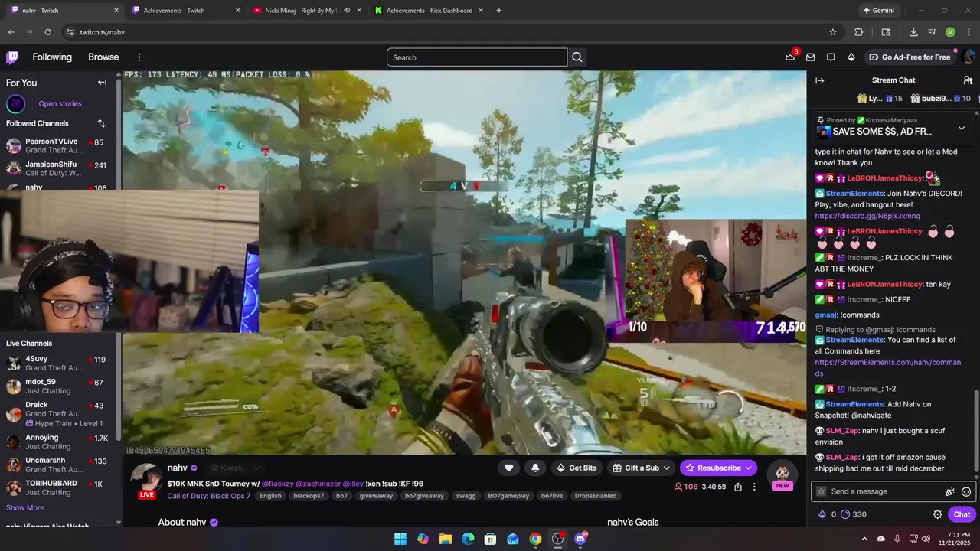This screenshot has width=980, height=551.
Task: Click the blackops7 tag
Action: [309, 496]
